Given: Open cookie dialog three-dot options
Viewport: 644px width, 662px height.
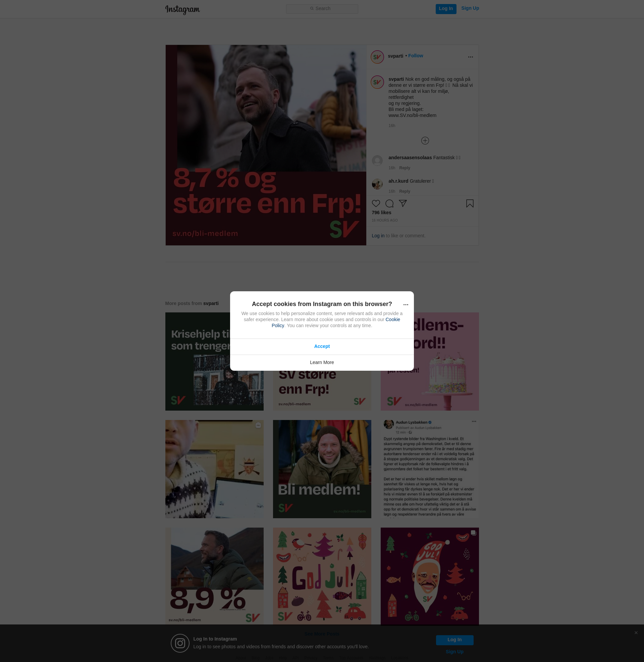Looking at the screenshot, I should (406, 304).
